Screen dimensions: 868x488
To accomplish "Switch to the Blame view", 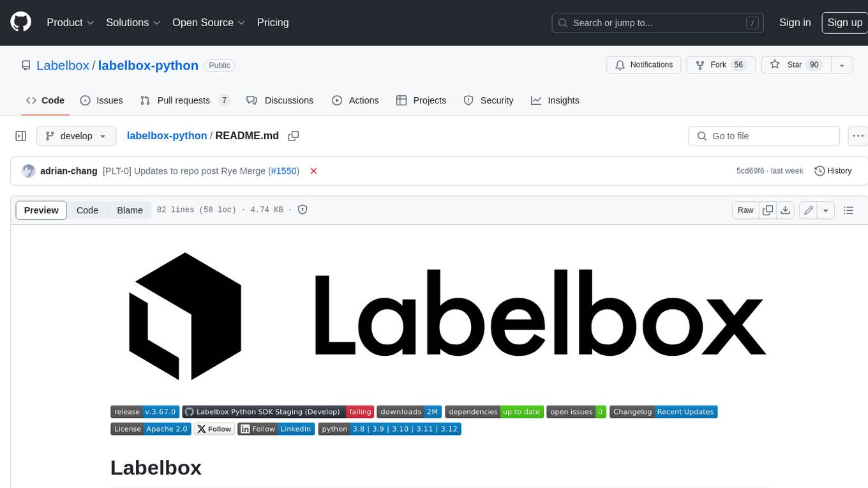I will (x=130, y=210).
